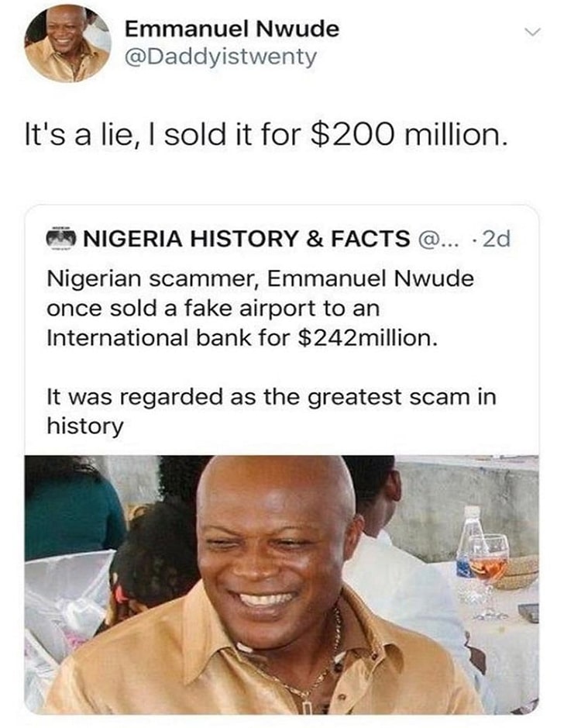
Task: Click the "greatest scam in history" sentence
Action: coord(271,412)
